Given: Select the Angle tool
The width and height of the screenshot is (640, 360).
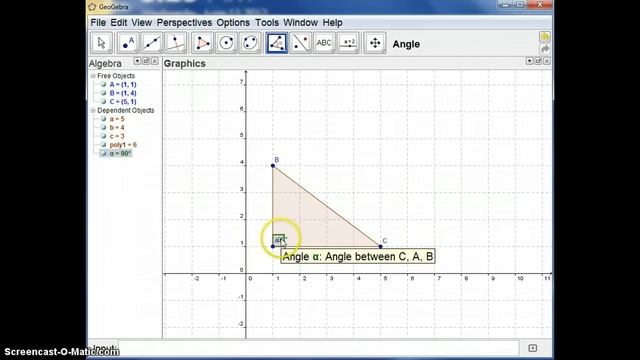Looking at the screenshot, I should pyautogui.click(x=277, y=43).
